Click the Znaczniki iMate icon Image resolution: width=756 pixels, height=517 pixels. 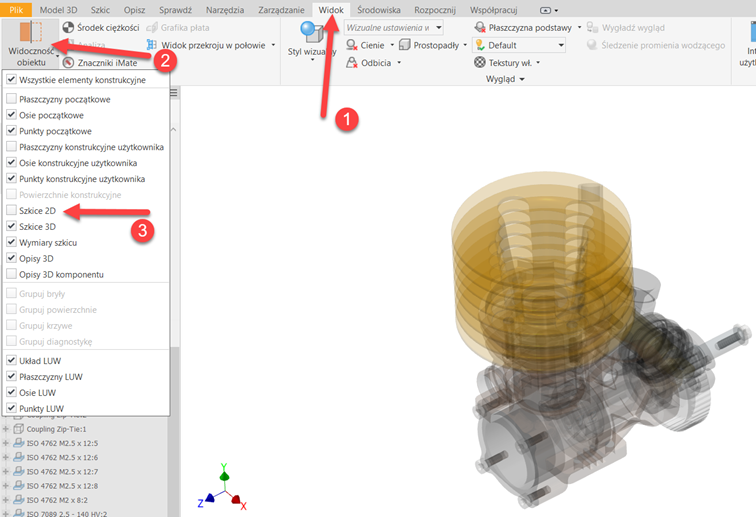[x=68, y=63]
